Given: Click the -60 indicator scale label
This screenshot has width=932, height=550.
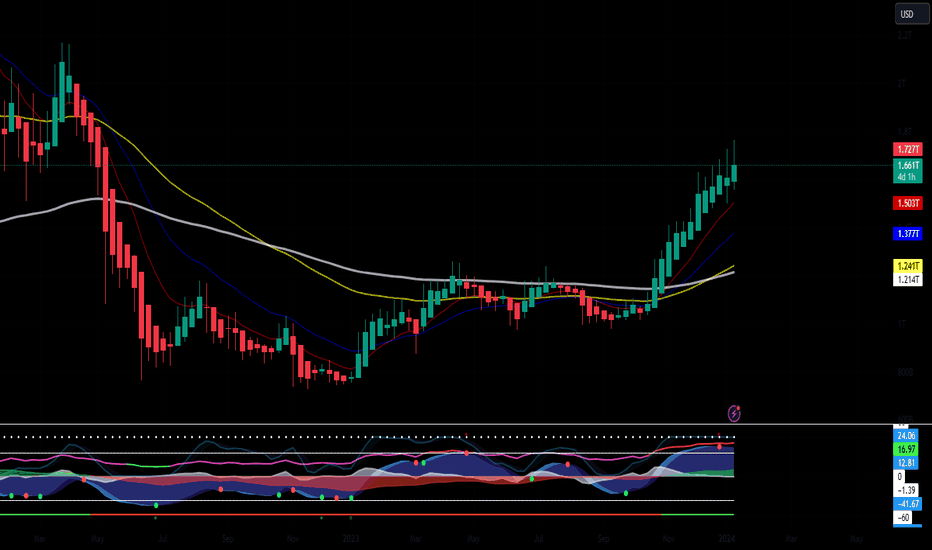Looking at the screenshot, I should coord(903,517).
